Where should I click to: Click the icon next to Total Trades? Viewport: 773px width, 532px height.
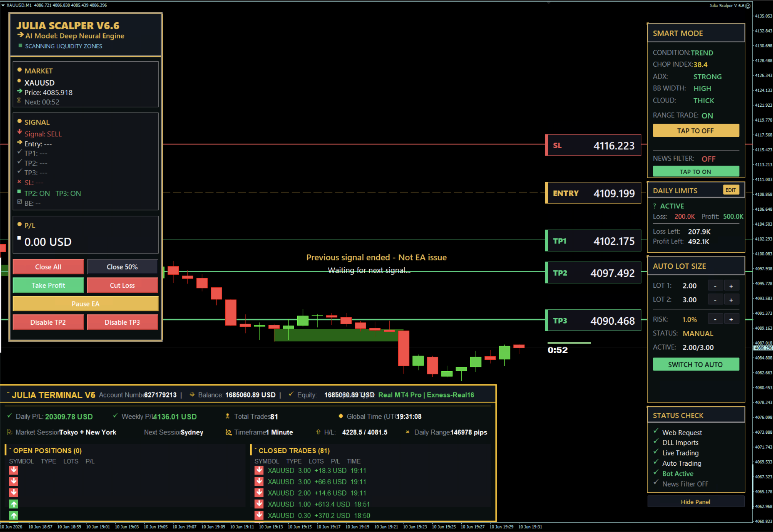tap(228, 416)
